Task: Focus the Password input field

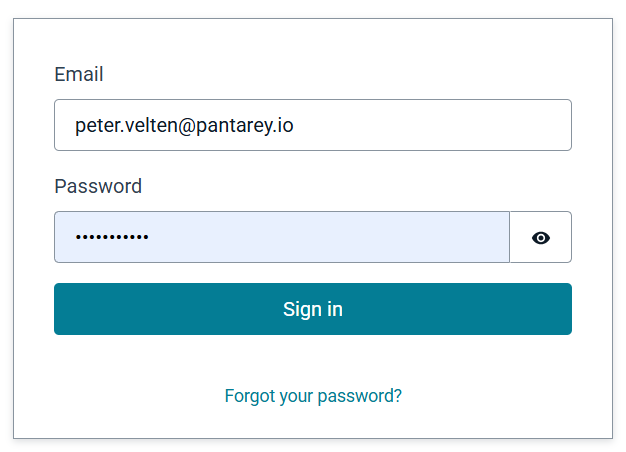Action: click(281, 238)
